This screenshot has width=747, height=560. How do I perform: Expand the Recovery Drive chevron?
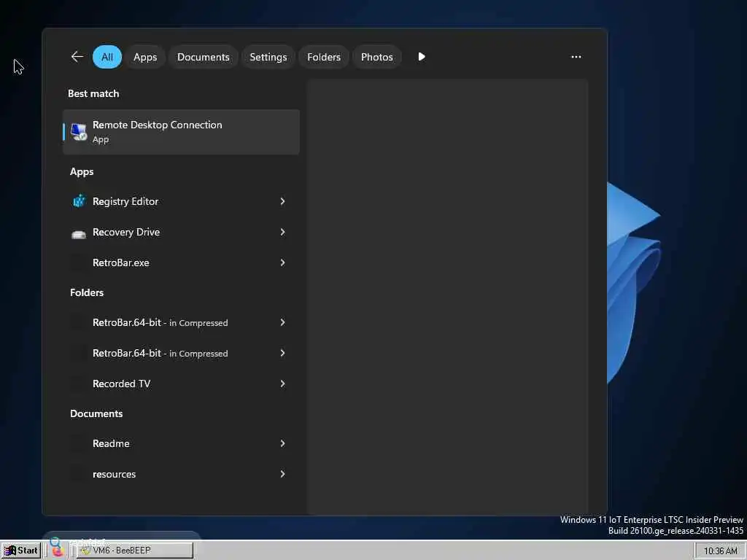pos(282,232)
